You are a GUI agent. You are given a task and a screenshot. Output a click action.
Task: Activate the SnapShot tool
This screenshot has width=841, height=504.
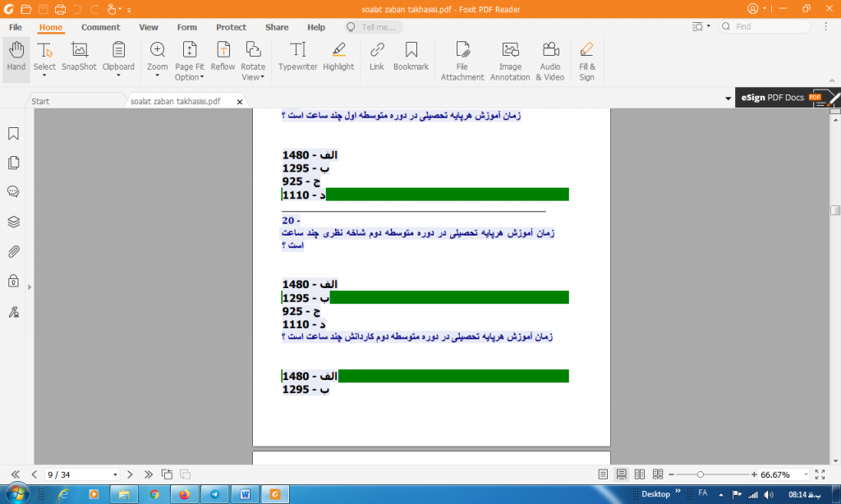pos(79,56)
